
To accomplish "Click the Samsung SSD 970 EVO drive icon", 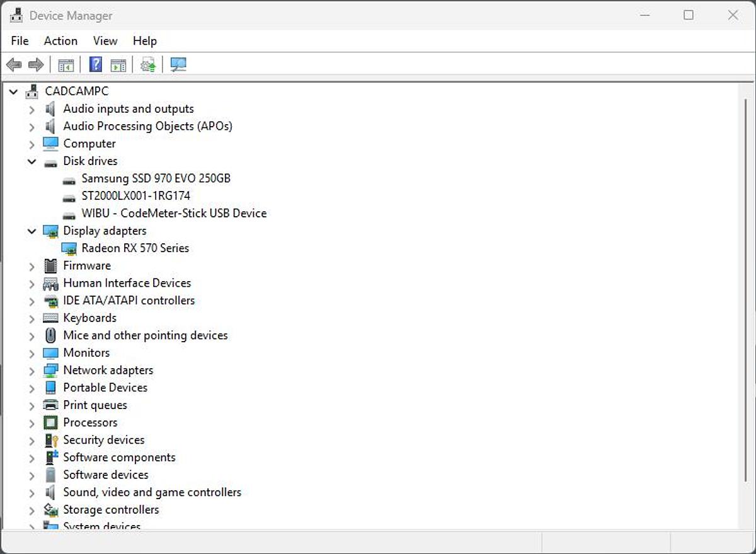I will (x=69, y=180).
